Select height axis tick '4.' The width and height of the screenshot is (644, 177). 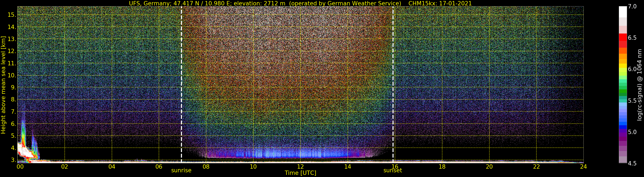pyautogui.click(x=13, y=148)
